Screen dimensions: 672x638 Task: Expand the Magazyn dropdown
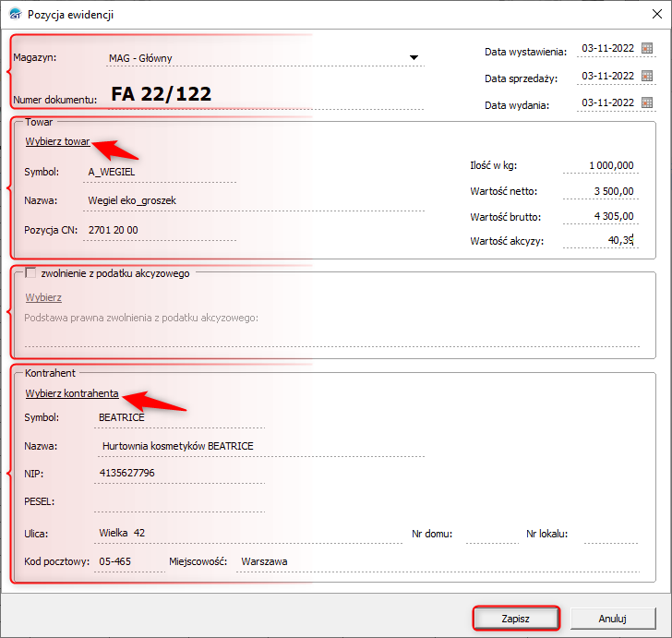(414, 57)
